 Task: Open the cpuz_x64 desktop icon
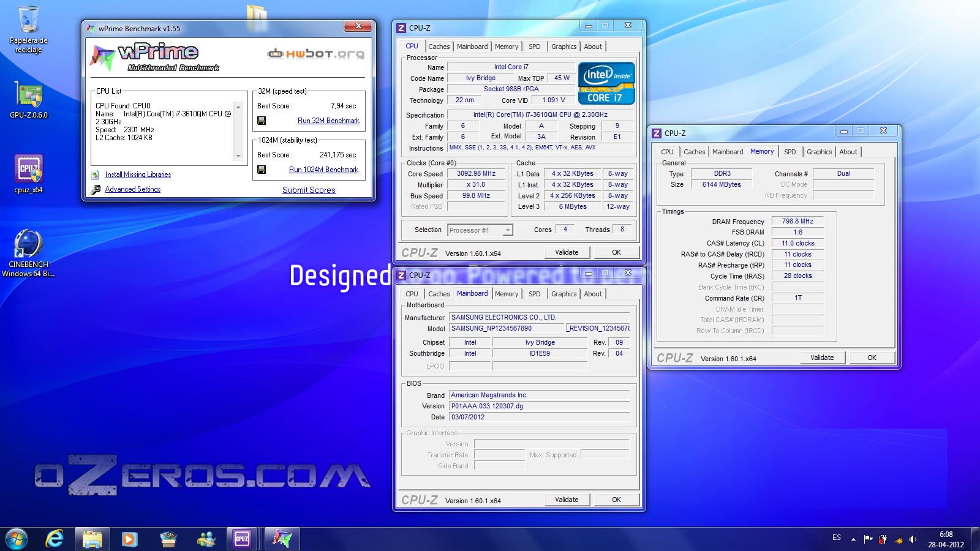tap(28, 174)
